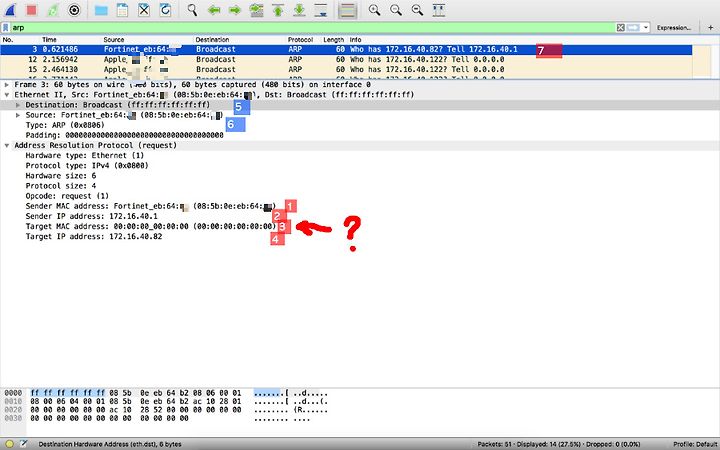Select packet 15 at time 2.464130
The height and width of the screenshot is (450, 720).
(x=346, y=70)
